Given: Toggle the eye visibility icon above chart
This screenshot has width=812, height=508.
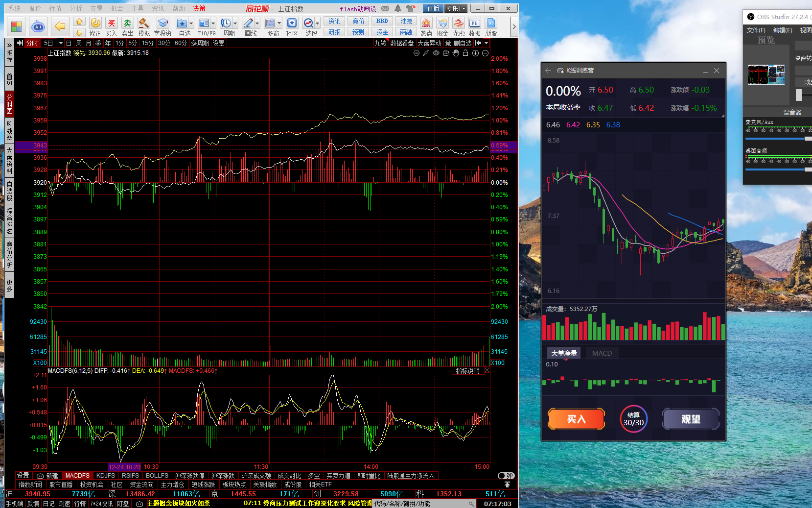Looking at the screenshot, I should point(436,53).
